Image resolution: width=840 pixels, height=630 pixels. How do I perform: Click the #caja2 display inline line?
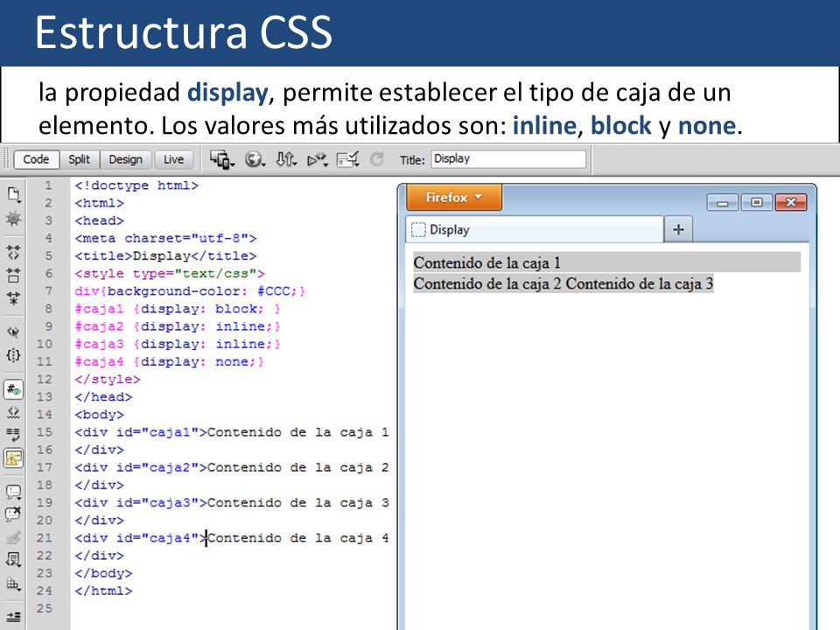pyautogui.click(x=178, y=326)
